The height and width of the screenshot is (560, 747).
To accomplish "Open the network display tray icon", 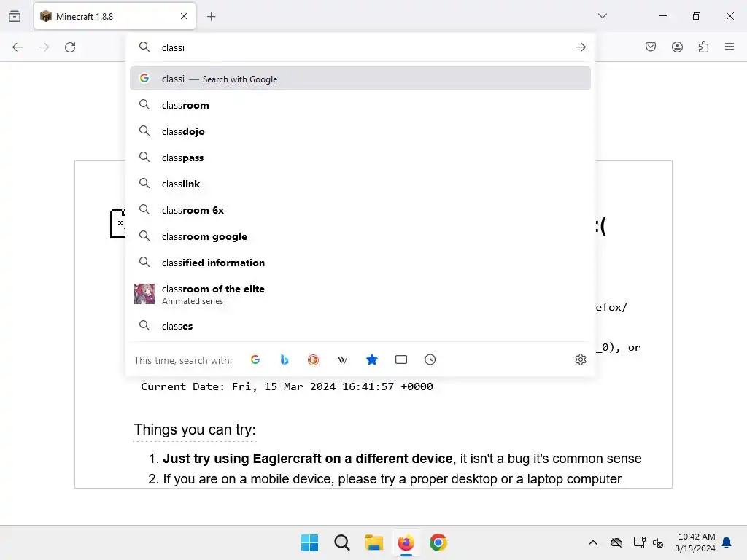I will (639, 542).
